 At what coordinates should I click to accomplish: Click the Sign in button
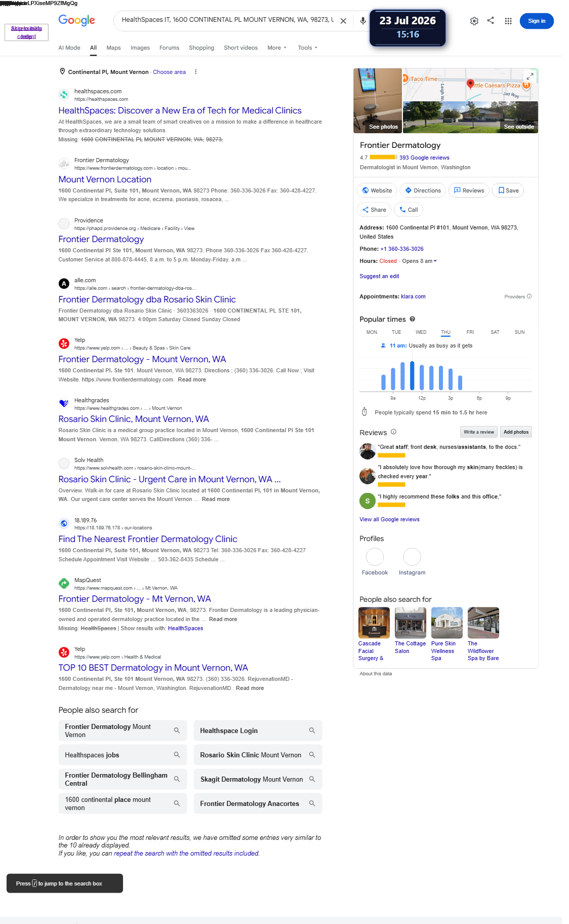tap(537, 21)
